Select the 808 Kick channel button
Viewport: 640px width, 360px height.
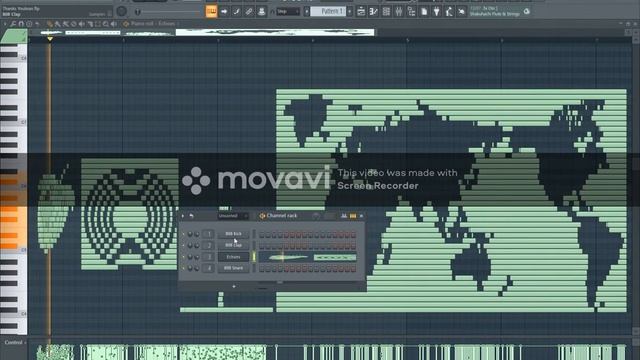pyautogui.click(x=233, y=234)
